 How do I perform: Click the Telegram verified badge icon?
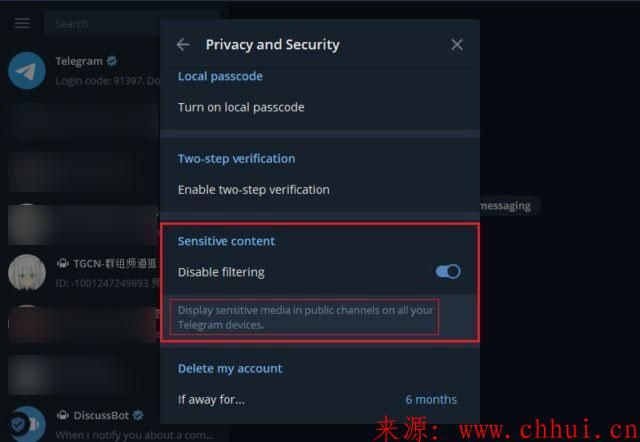[x=111, y=61]
